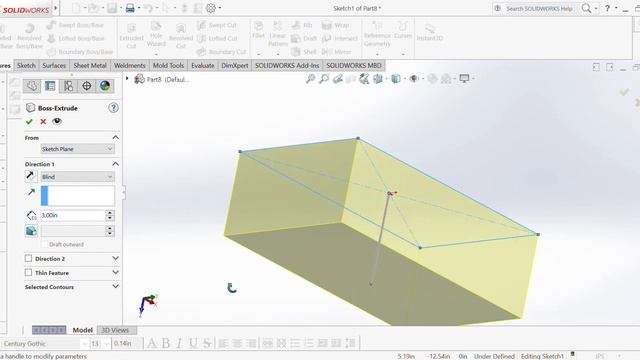640x360 pixels.
Task: Click the Search SOLIDWORKS Help field
Action: click(539, 8)
